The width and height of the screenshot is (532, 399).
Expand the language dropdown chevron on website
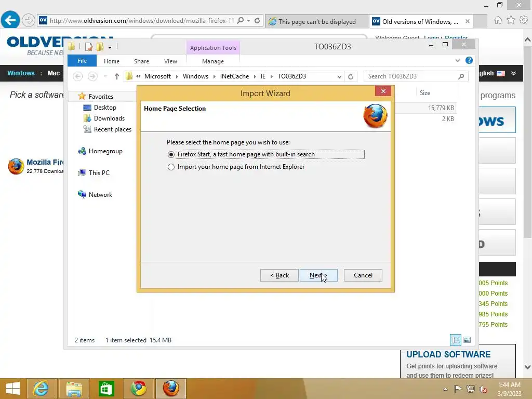tap(513, 73)
